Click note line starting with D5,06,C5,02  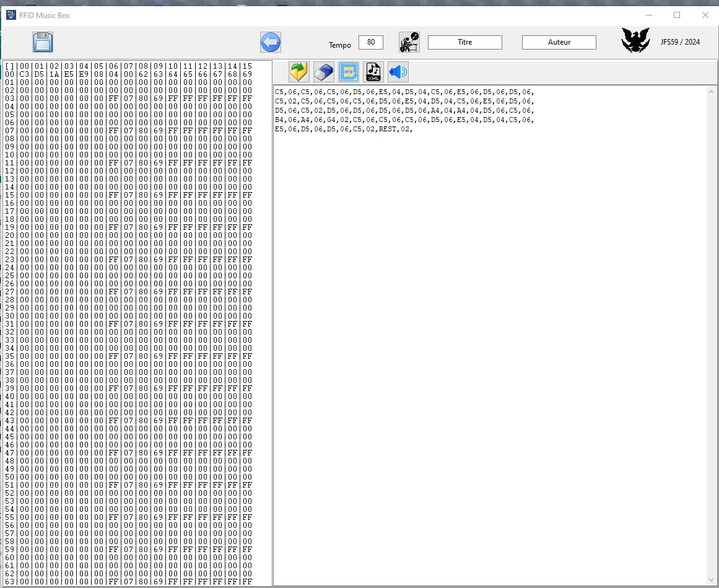tap(404, 110)
